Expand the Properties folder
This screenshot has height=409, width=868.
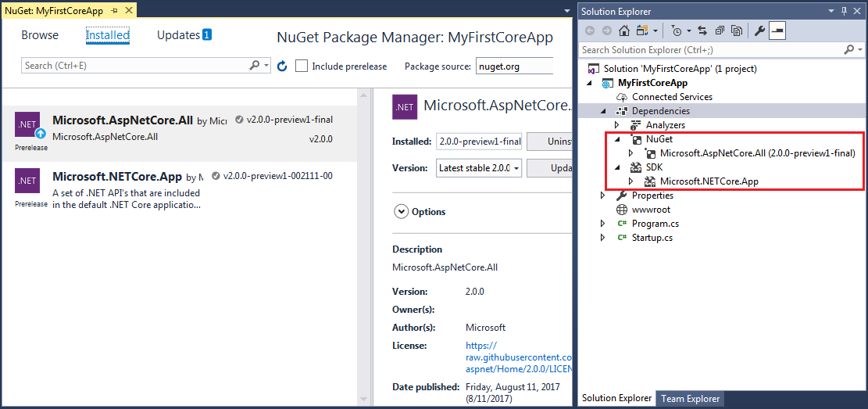[603, 196]
